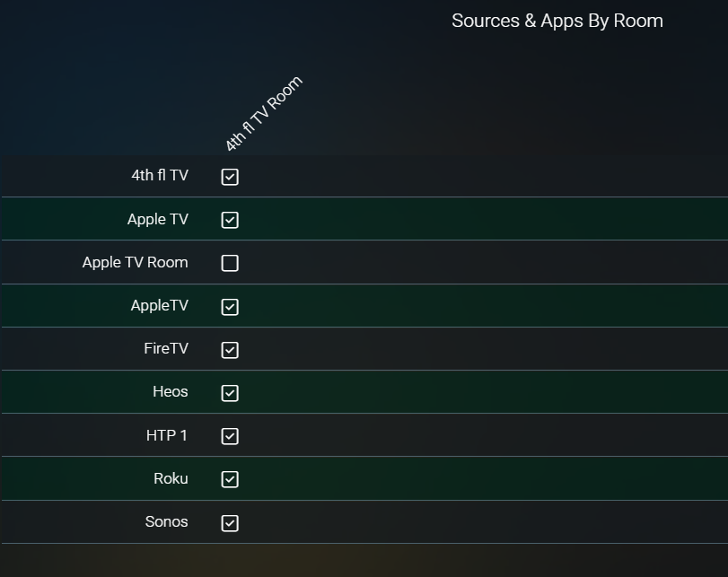
Task: Uncheck the 4th fl TV source checkbox
Action: (x=230, y=177)
